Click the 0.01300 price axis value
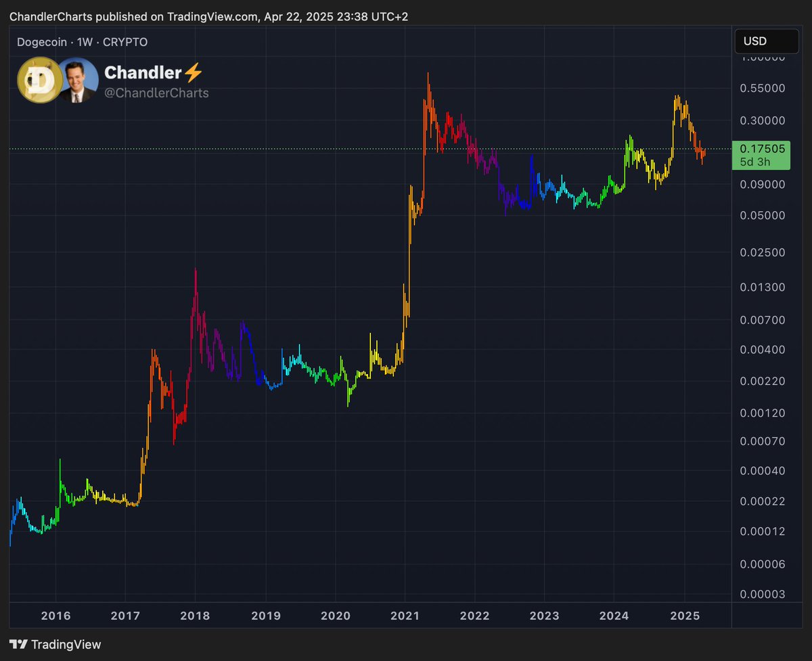This screenshot has height=661, width=812. pos(761,288)
